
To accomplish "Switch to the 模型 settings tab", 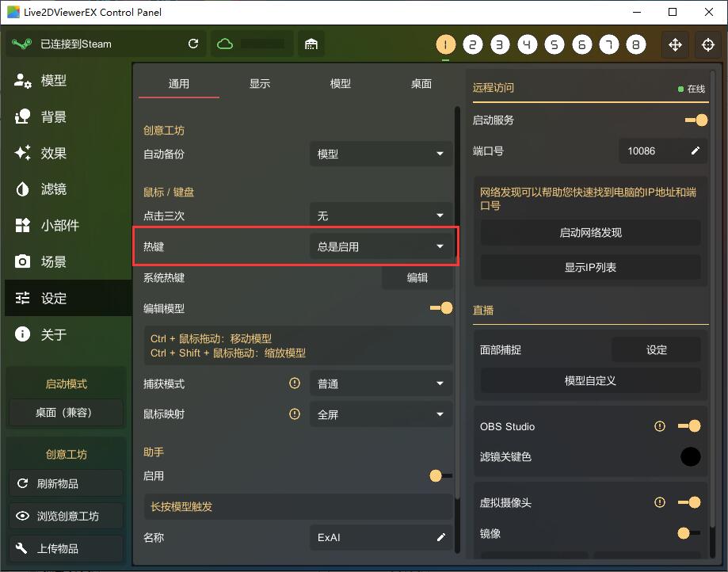I will tap(341, 83).
